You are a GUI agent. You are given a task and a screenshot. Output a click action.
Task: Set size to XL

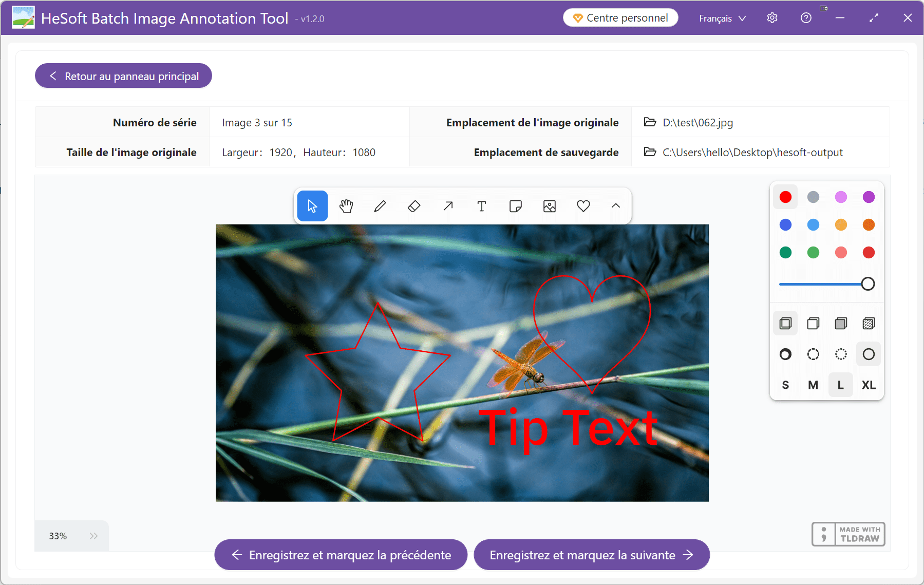(869, 385)
